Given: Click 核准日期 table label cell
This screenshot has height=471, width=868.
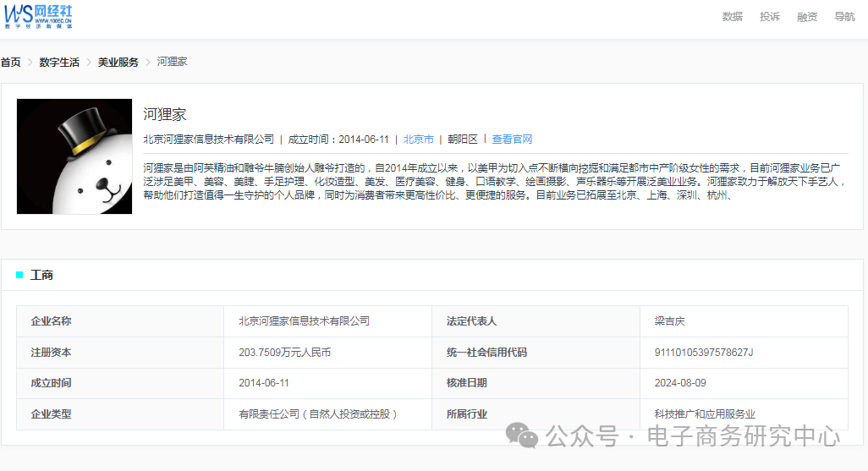Looking at the screenshot, I should pyautogui.click(x=536, y=383).
